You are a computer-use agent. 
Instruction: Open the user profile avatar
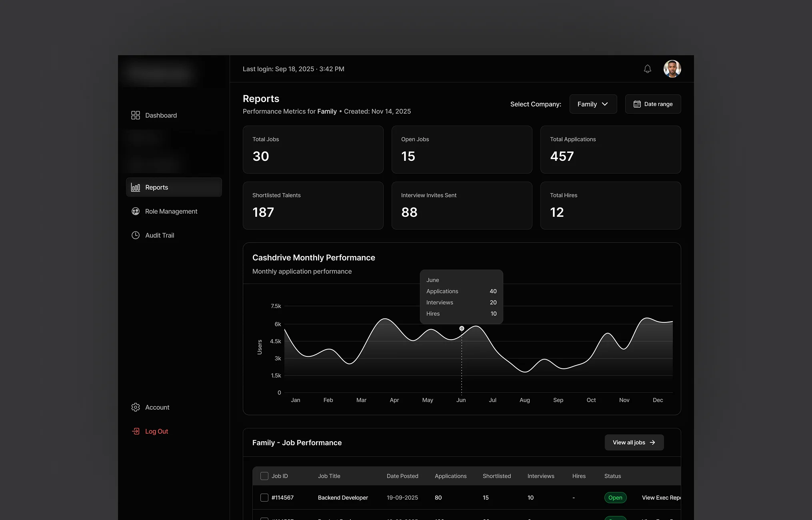(672, 69)
